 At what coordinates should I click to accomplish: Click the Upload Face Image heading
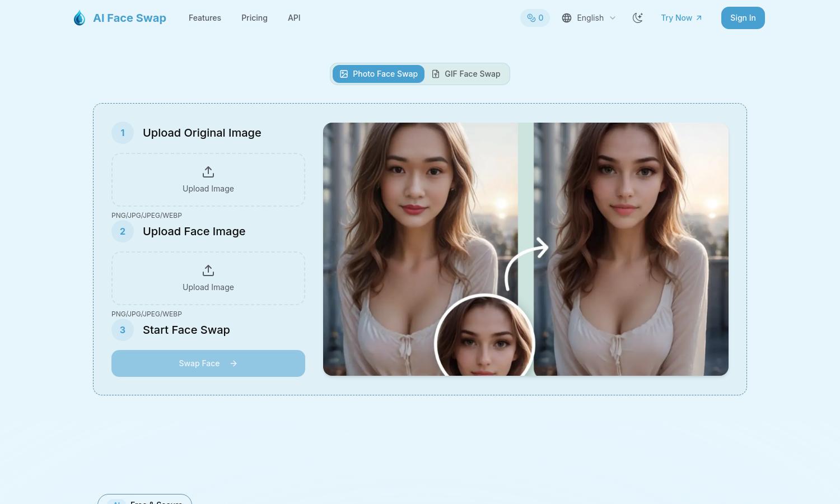[194, 231]
